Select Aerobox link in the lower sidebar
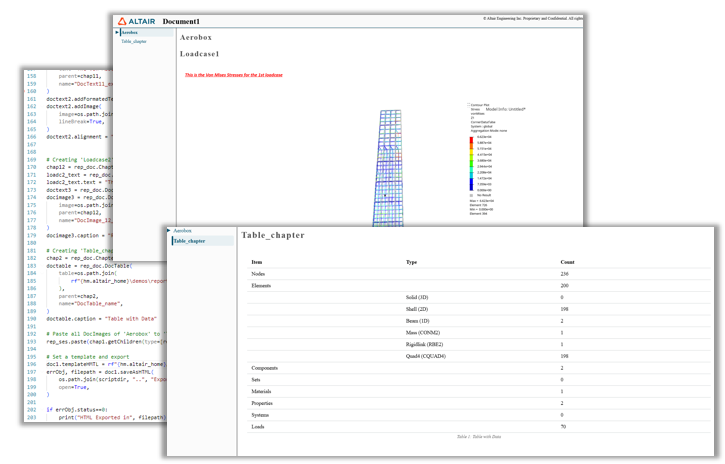Viewport: 725px width, 464px height. point(183,230)
